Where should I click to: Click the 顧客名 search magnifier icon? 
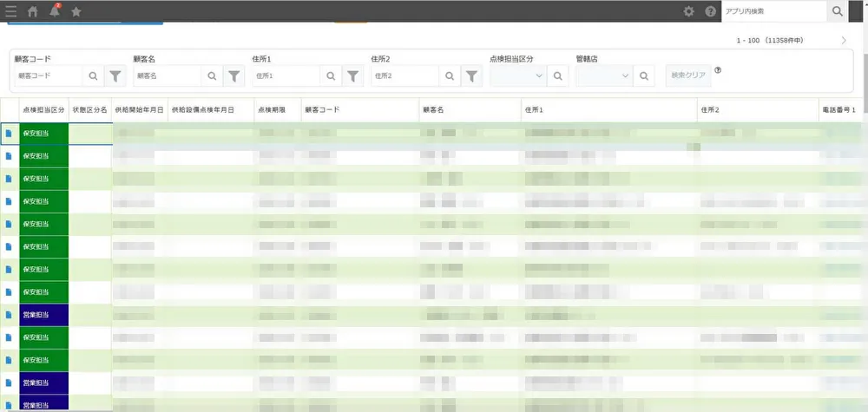coord(212,76)
